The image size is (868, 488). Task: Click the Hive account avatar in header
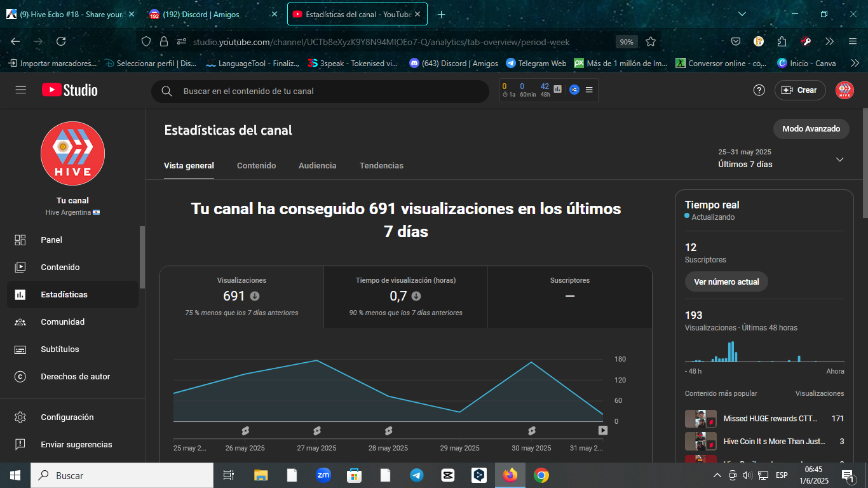click(844, 90)
